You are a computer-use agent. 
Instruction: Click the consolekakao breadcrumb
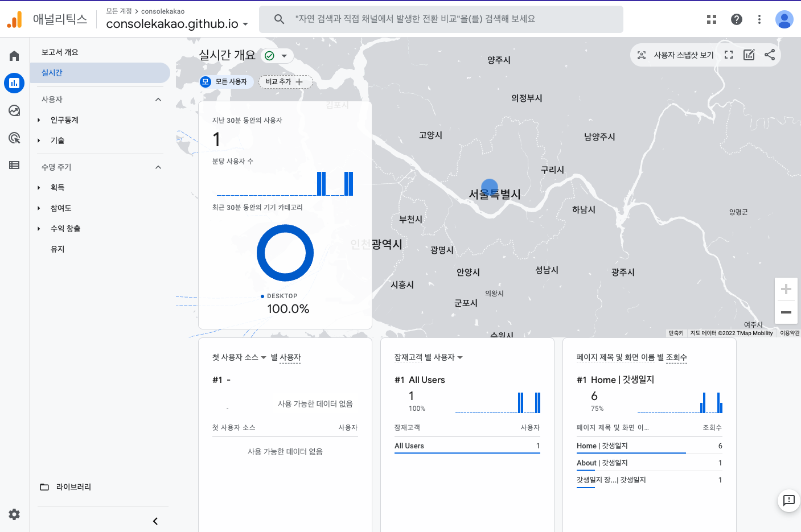[163, 11]
